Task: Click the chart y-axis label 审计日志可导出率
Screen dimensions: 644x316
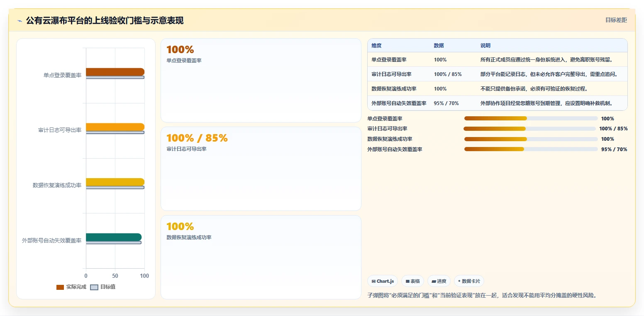Action: 60,130
